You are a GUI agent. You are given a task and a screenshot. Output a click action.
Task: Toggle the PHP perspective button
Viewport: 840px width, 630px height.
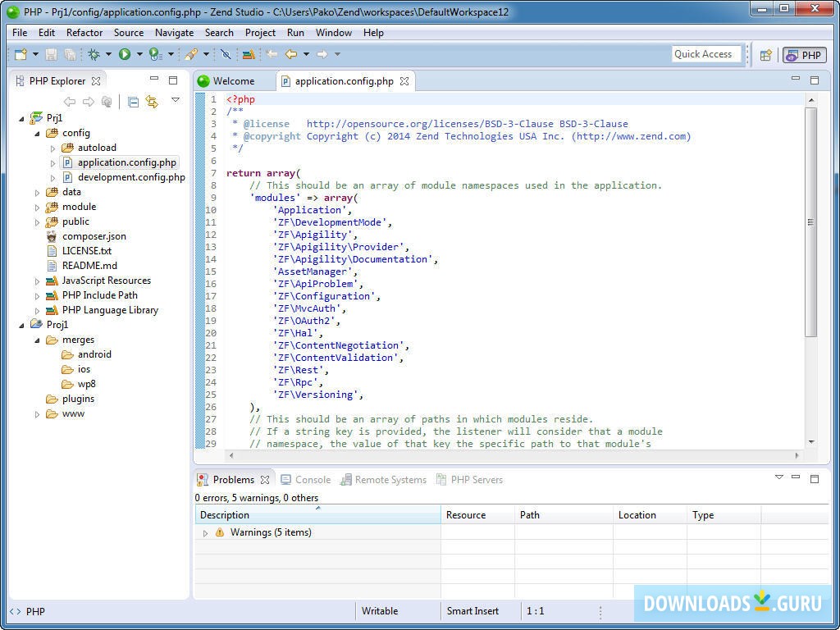click(x=804, y=55)
